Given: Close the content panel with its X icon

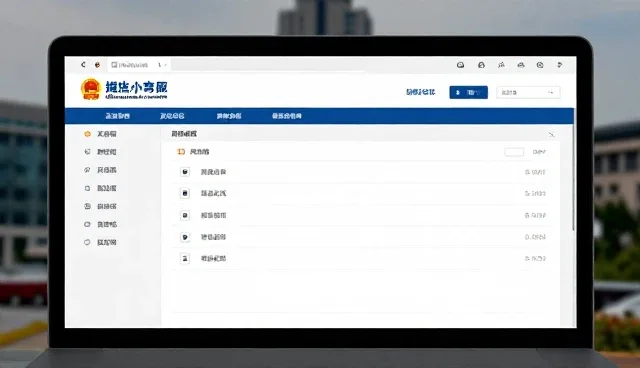Looking at the screenshot, I should tap(551, 134).
